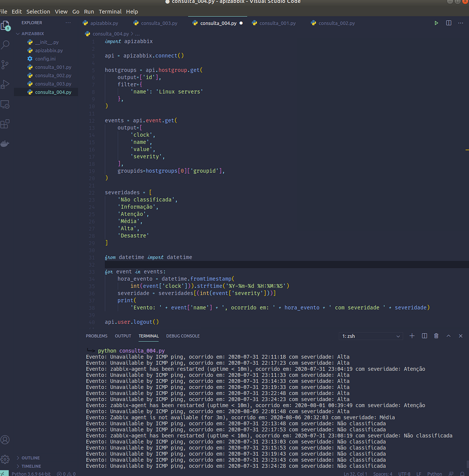469x476 pixels.
Task: Switch to the consulta_002.py tab
Action: (336, 23)
